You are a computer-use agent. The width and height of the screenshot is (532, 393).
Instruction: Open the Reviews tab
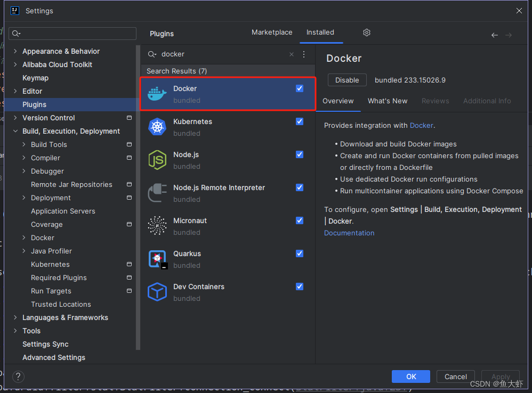(x=436, y=101)
